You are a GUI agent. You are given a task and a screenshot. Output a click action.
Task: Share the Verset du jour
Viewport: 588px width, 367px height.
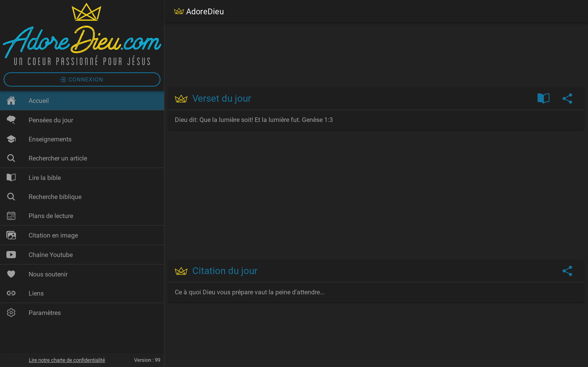[567, 98]
